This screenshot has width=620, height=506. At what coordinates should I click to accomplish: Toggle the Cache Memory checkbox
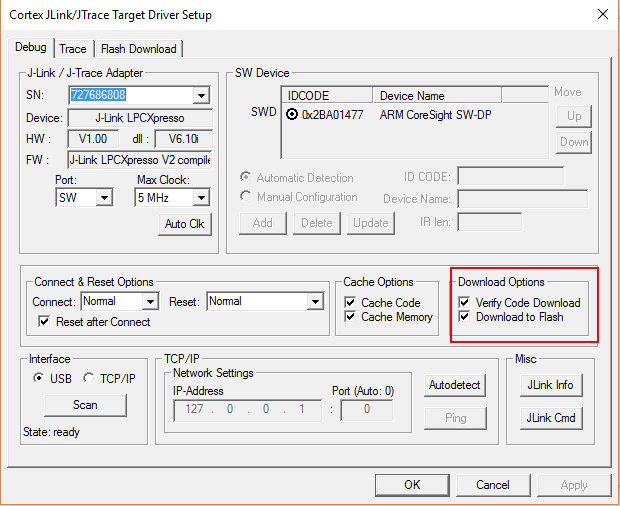coord(350,317)
